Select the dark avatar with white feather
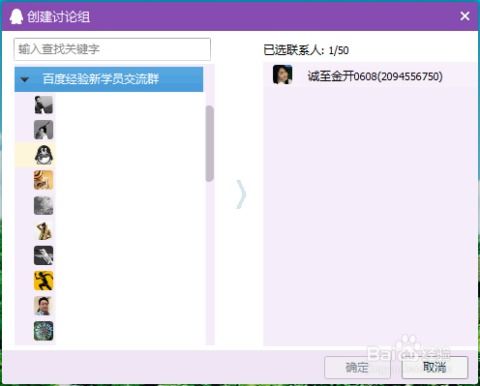This screenshot has width=480, height=386. click(109, 255)
